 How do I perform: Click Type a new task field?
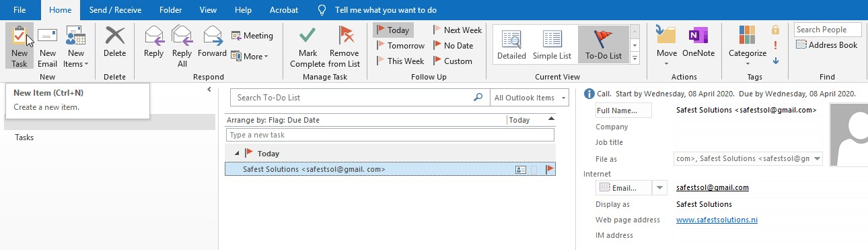coord(390,135)
